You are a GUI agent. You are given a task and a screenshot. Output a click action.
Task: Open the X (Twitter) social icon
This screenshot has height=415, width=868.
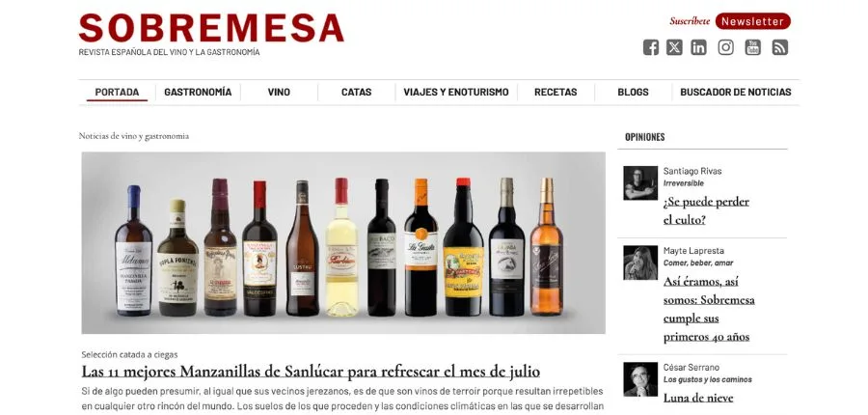click(674, 47)
